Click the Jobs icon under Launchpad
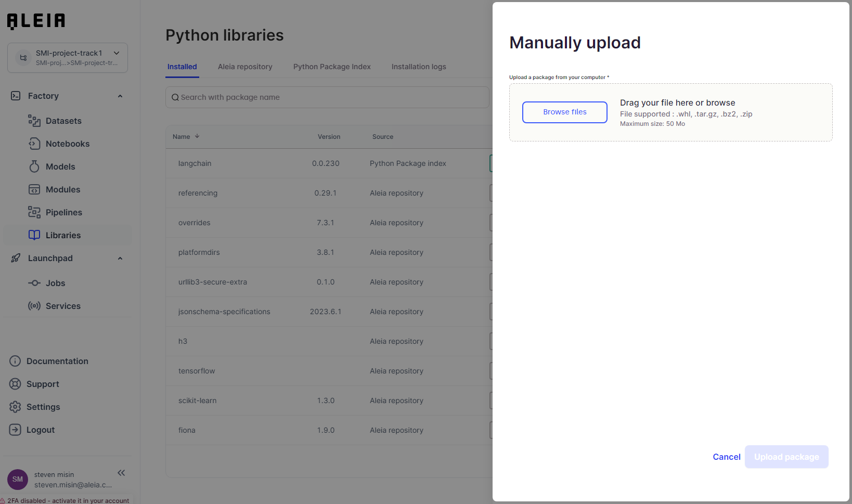This screenshot has height=504, width=852. pos(34,283)
